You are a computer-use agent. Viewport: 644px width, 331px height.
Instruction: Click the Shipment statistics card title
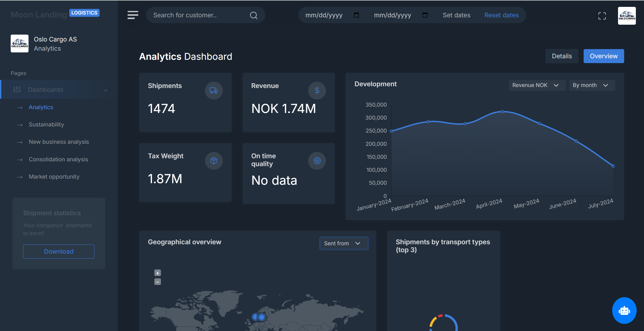[x=52, y=213]
